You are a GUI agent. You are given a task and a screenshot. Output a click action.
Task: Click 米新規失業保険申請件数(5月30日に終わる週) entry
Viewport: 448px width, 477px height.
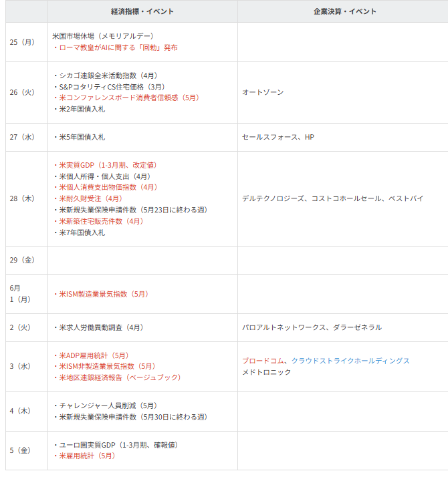(130, 417)
